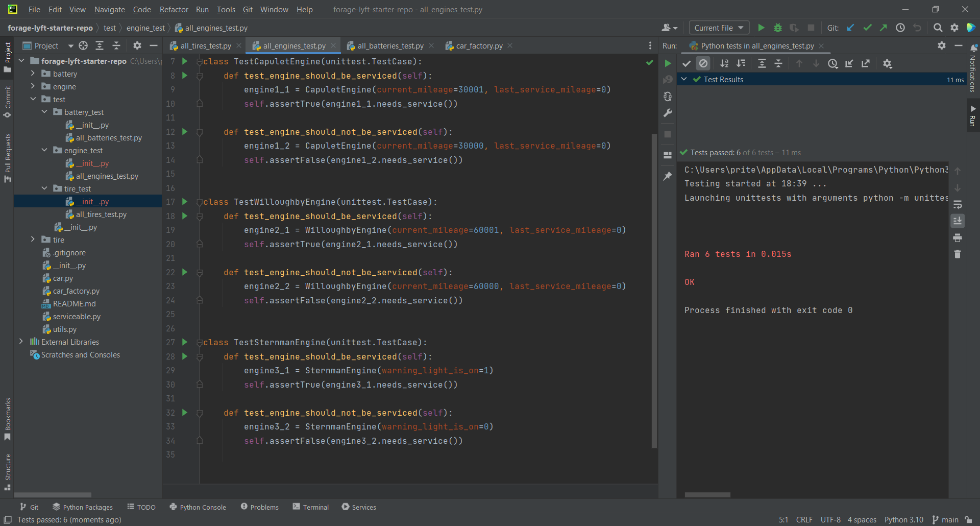Pin the Run tool window tab
The height and width of the screenshot is (526, 980).
668,176
